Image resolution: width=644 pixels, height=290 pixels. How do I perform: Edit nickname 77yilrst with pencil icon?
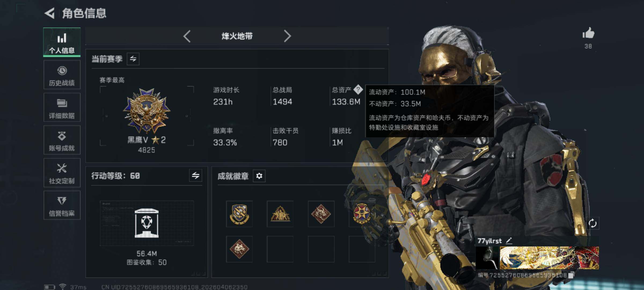[509, 241]
